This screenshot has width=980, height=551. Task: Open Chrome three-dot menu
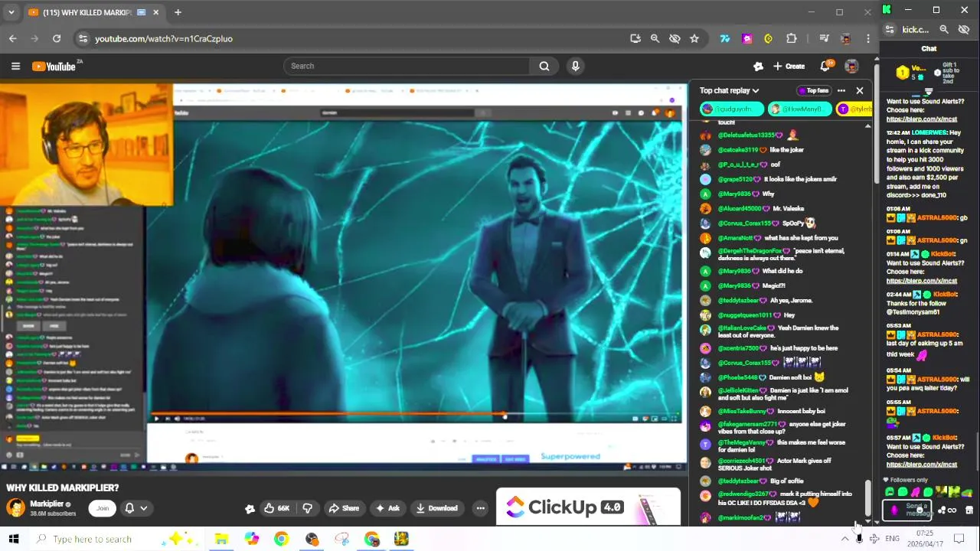pos(868,38)
